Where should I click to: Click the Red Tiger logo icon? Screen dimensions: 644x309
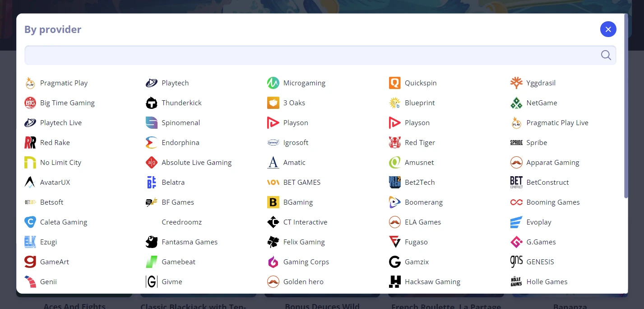(x=395, y=143)
